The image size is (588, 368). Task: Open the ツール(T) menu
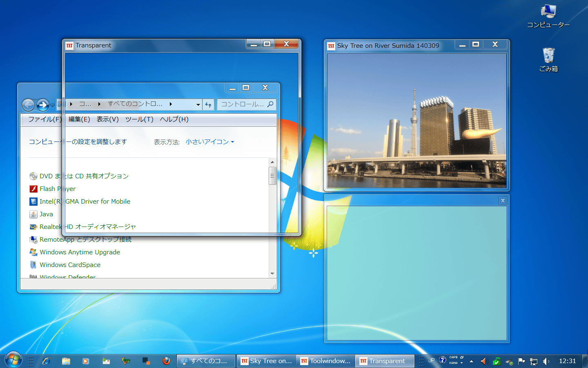(x=139, y=119)
